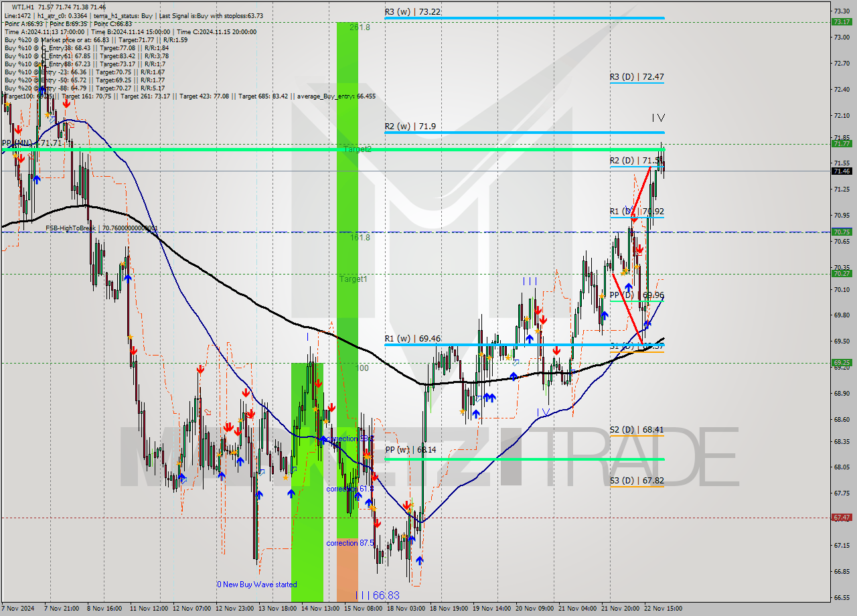857x616 pixels.
Task: Click the '| | | 66.83' wave label
Action: [x=377, y=595]
